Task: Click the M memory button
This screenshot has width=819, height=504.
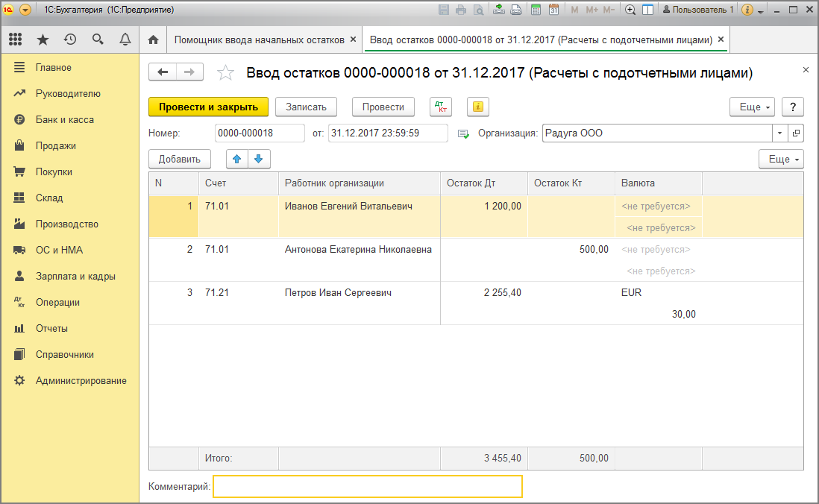Action: click(x=574, y=10)
